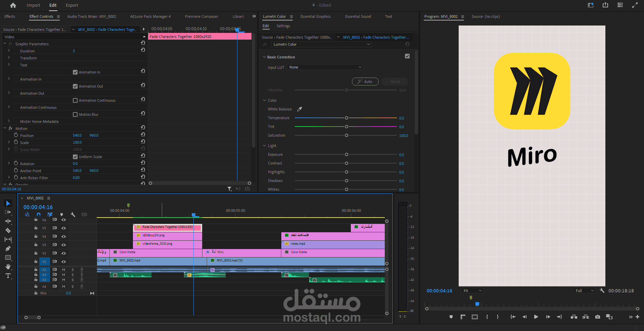Expand Mister Horse Metadata row
Image resolution: width=644 pixels, height=331 pixels.
tap(9, 121)
